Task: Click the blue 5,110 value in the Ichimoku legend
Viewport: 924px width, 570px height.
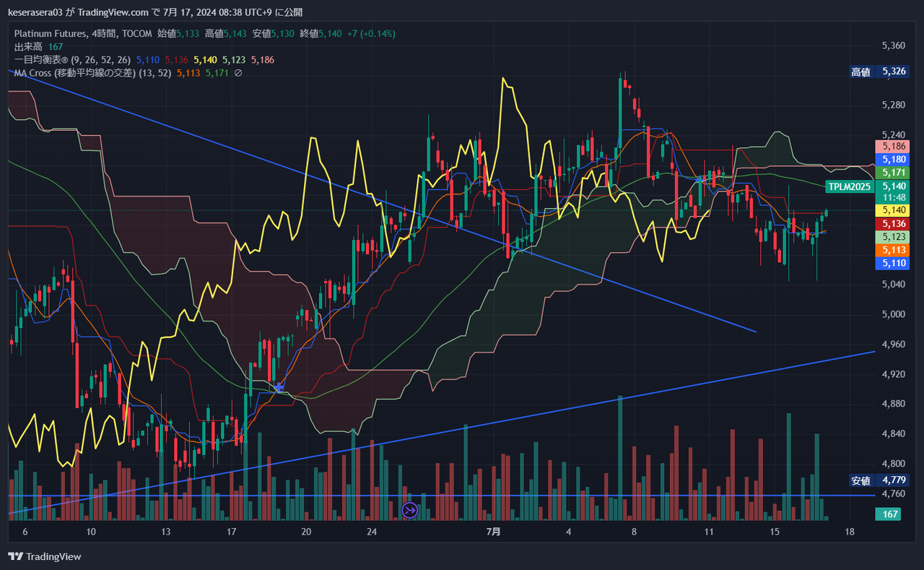Action: tap(148, 60)
